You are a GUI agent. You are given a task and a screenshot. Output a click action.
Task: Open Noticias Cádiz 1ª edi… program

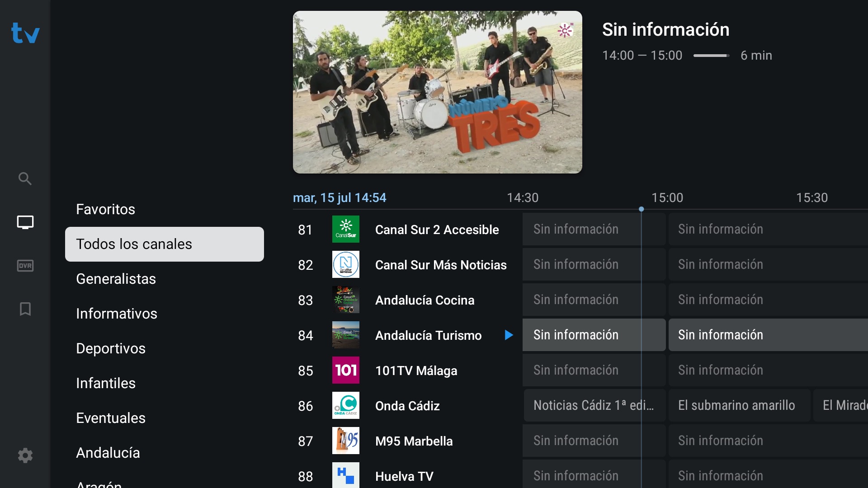click(x=594, y=405)
